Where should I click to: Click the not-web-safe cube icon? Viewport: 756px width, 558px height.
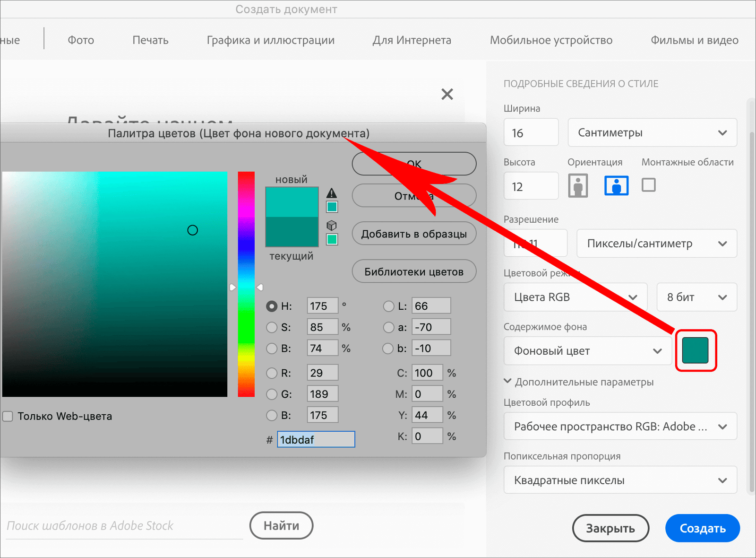point(332,225)
